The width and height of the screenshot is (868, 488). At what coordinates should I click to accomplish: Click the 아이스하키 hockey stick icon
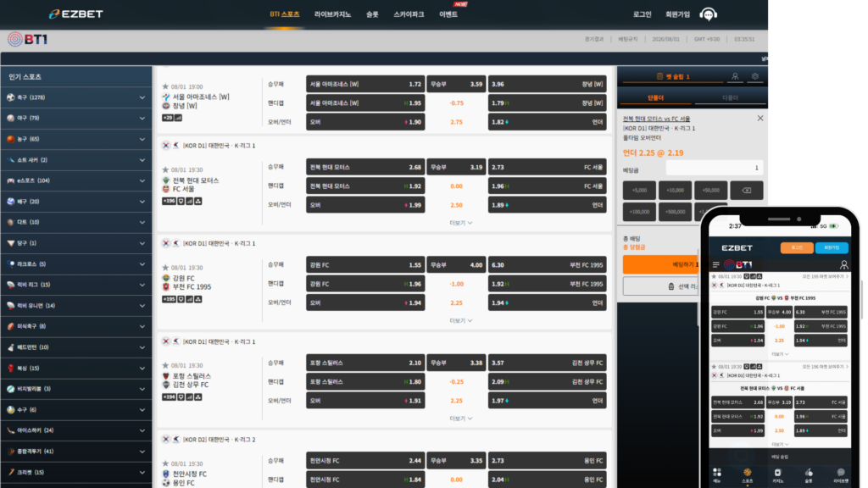(10, 430)
